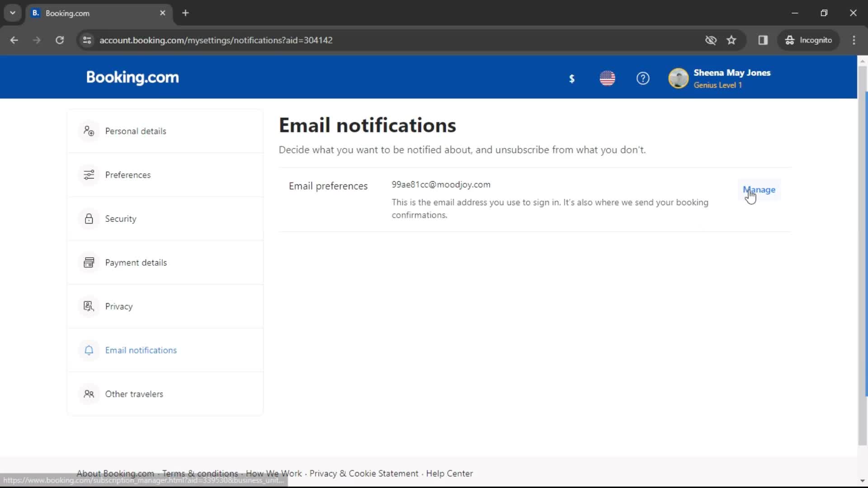This screenshot has height=488, width=868.
Task: Select Email notifications sidebar icon
Action: (88, 350)
